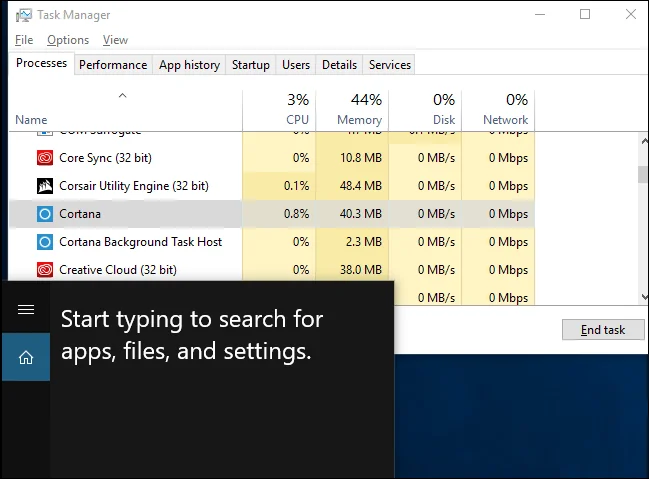The height and width of the screenshot is (479, 649).
Task: Click the Cortana Background Task Host icon
Action: [x=45, y=242]
